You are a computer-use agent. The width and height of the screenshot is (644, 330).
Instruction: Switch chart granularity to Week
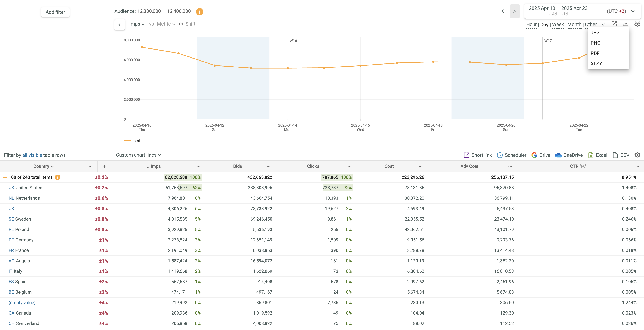(x=558, y=24)
